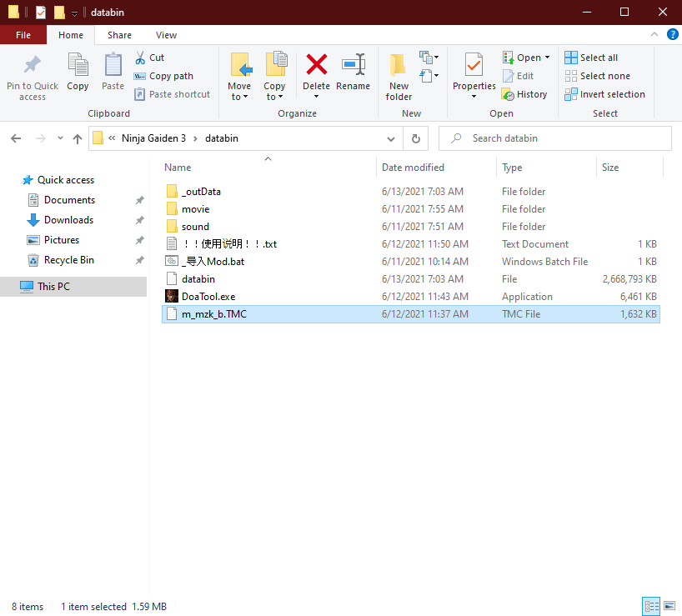Open the Easy access dropdown
This screenshot has height=616, width=682.
[429, 76]
